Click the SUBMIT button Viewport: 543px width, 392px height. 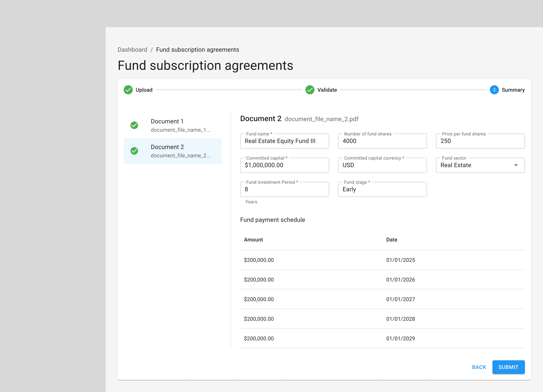coord(508,367)
